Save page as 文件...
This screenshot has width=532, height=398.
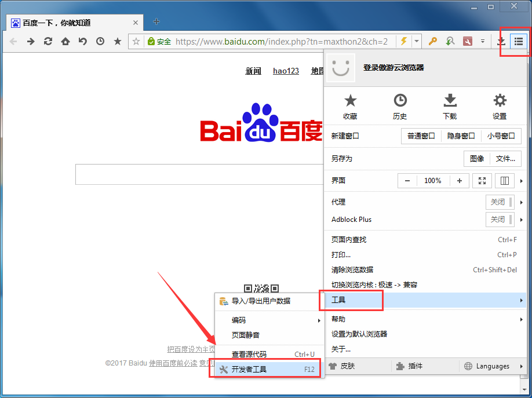pos(505,159)
